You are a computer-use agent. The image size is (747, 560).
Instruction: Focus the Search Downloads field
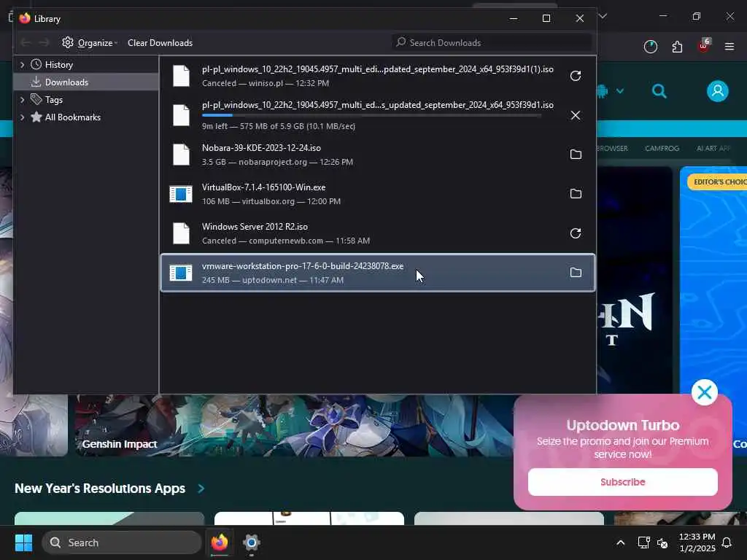coord(492,43)
